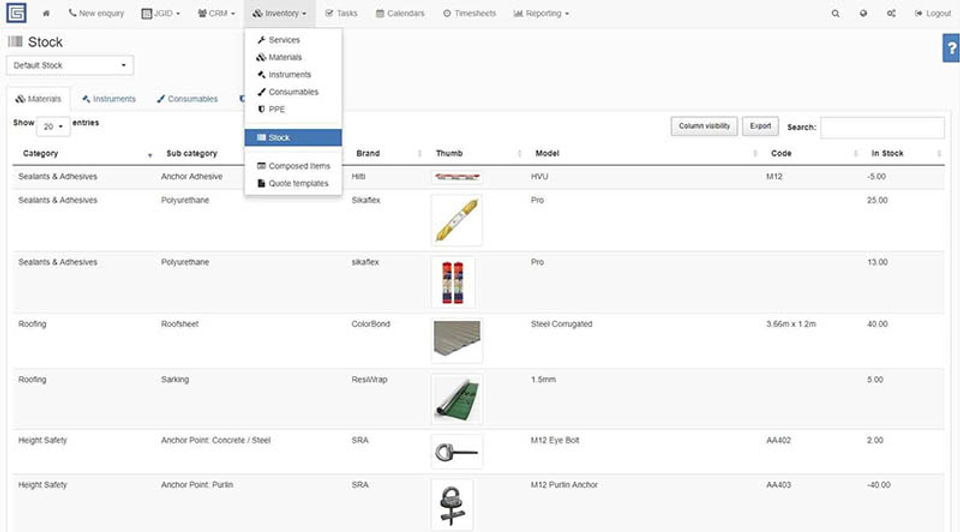This screenshot has width=960, height=532.
Task: Click the globe icon in top bar
Action: 863,13
